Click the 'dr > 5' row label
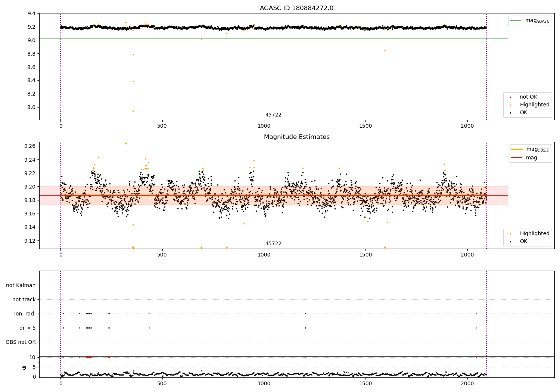This screenshot has width=560, height=392. tap(28, 328)
